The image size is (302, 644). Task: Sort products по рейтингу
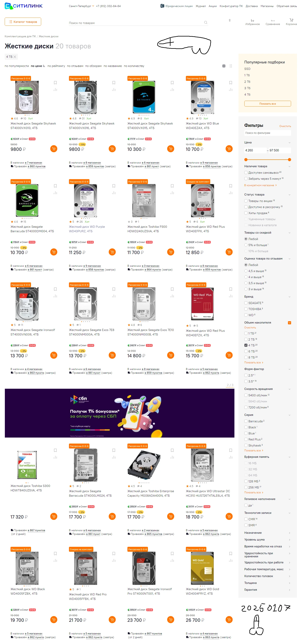[x=56, y=66]
